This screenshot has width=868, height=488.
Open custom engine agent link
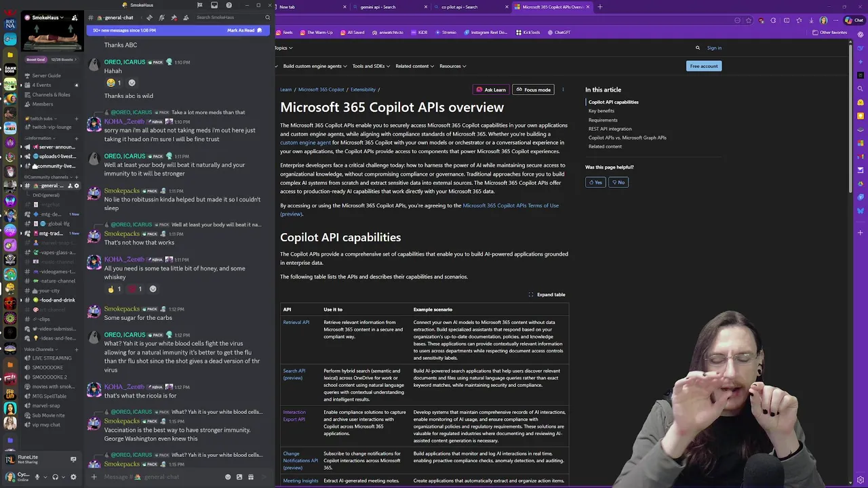click(305, 143)
